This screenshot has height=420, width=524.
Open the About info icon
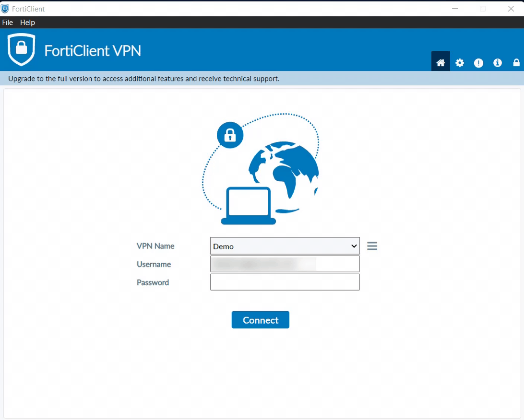[497, 62]
